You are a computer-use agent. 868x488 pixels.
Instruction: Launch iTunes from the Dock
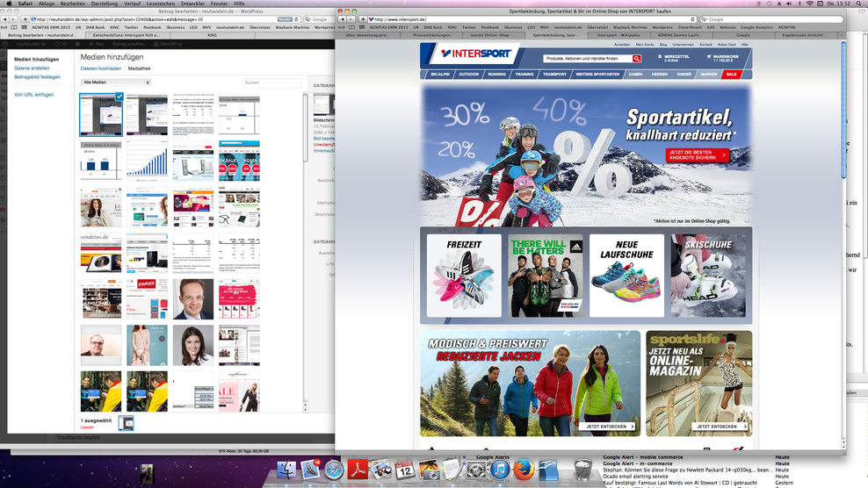click(500, 470)
